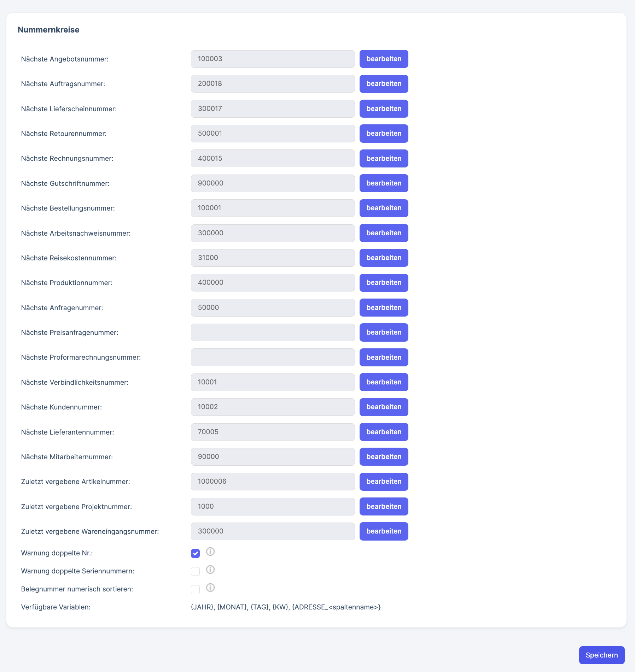Screen dimensions: 635x672
Task: Click the Nächste Gutschriftnummer field
Action: coord(273,183)
